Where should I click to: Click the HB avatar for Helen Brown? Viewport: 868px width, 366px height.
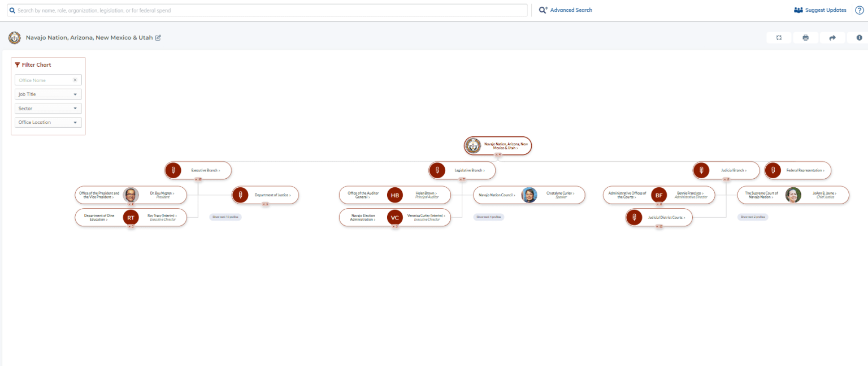point(395,195)
